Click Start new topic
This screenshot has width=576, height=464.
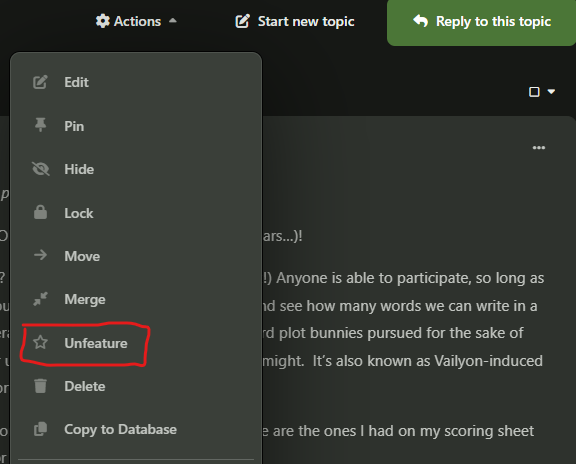tap(295, 21)
